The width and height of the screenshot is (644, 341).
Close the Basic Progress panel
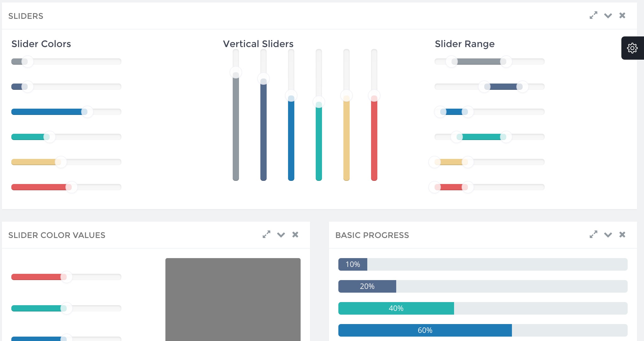622,235
